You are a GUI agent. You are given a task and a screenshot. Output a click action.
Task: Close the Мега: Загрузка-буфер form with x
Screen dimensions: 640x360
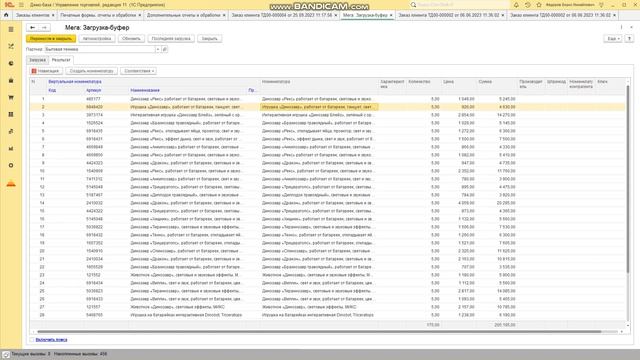(631, 27)
